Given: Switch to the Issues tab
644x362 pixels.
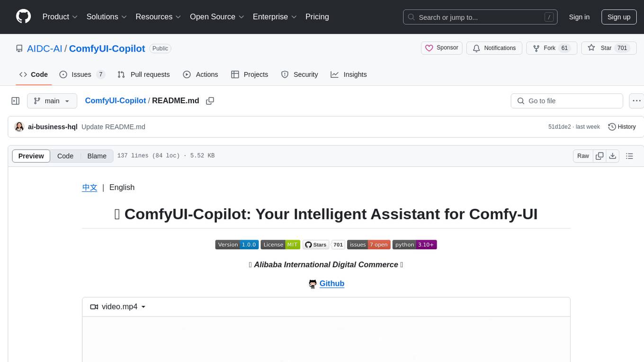Looking at the screenshot, I should point(81,74).
